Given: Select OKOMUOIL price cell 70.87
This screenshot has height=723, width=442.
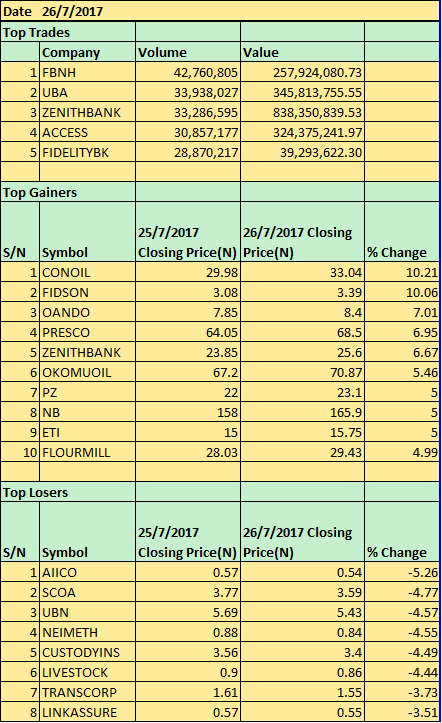Looking at the screenshot, I should pos(302,372).
